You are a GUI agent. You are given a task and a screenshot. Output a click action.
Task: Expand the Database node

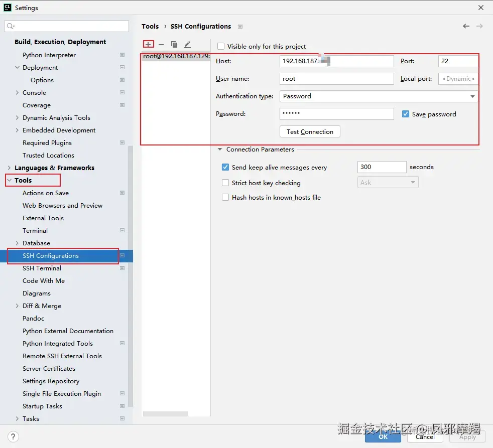coord(17,243)
